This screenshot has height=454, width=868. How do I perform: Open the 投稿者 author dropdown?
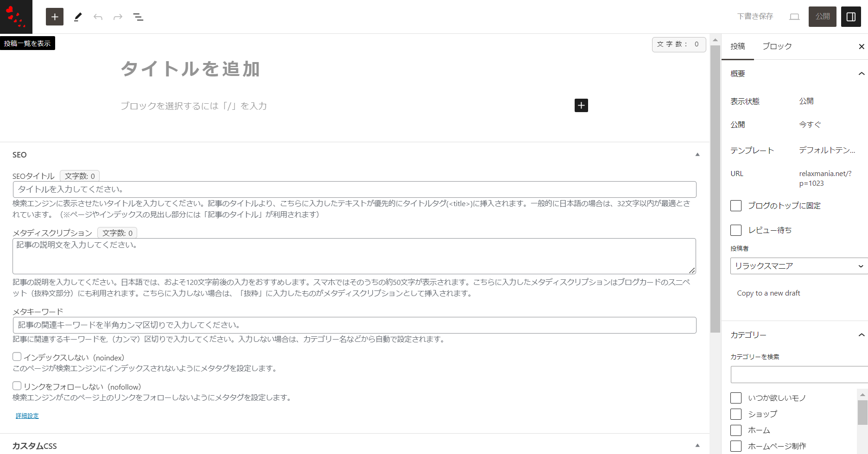click(x=798, y=266)
